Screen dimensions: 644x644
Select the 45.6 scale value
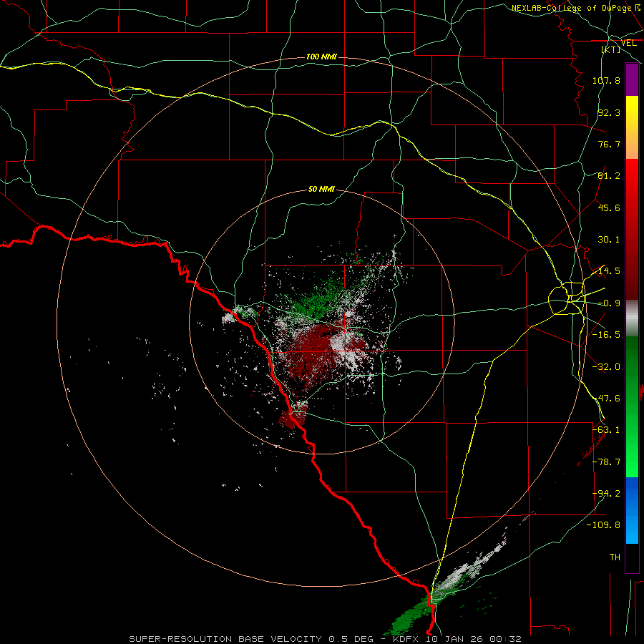pyautogui.click(x=609, y=208)
